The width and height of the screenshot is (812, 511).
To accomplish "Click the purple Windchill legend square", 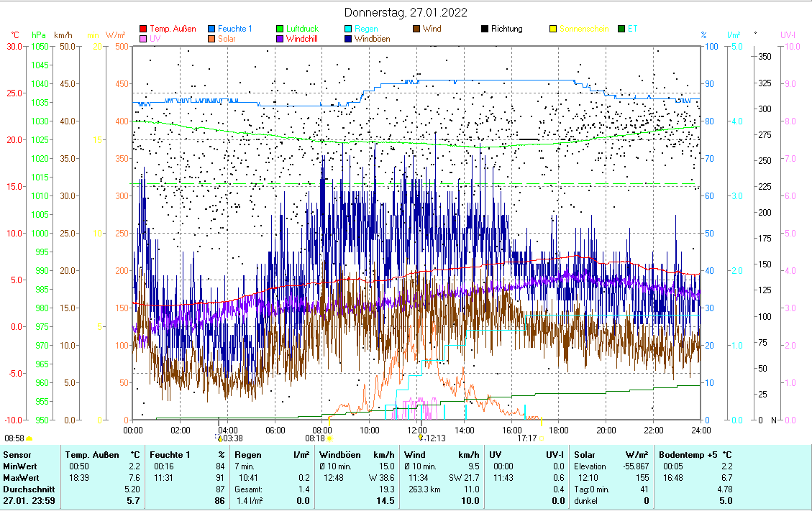I will (x=280, y=39).
